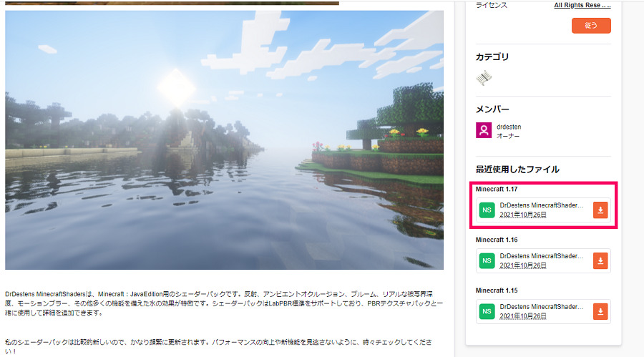
Task: Open the lake sunrise shader screenshot
Action: coord(224,140)
